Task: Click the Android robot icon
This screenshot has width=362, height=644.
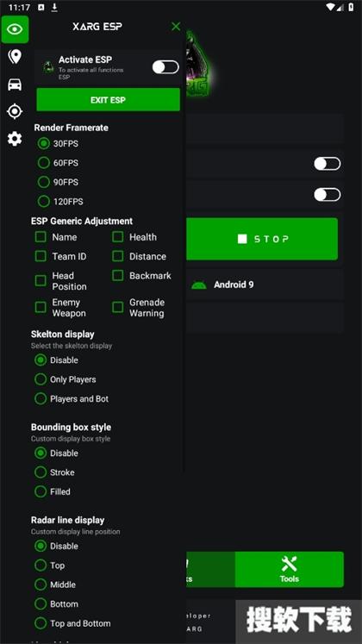Action: click(x=199, y=284)
